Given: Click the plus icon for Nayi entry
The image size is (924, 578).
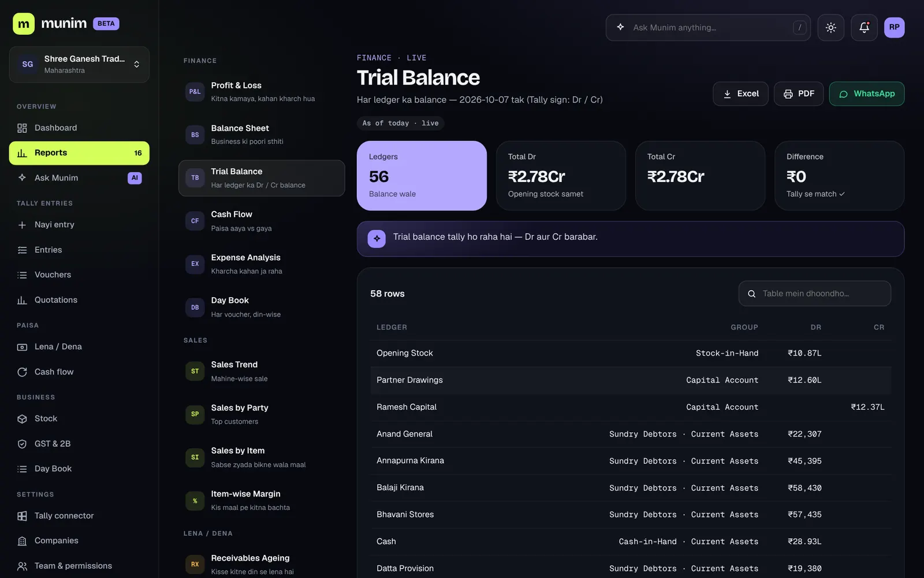Looking at the screenshot, I should [x=22, y=225].
